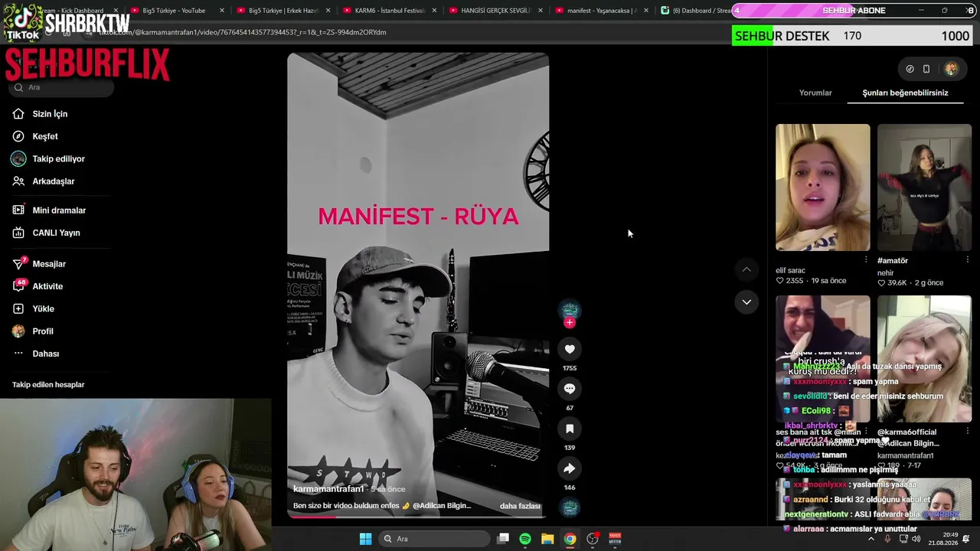Switch to KARM6 - İstanbul Festival tab
The width and height of the screenshot is (980, 551).
[390, 11]
